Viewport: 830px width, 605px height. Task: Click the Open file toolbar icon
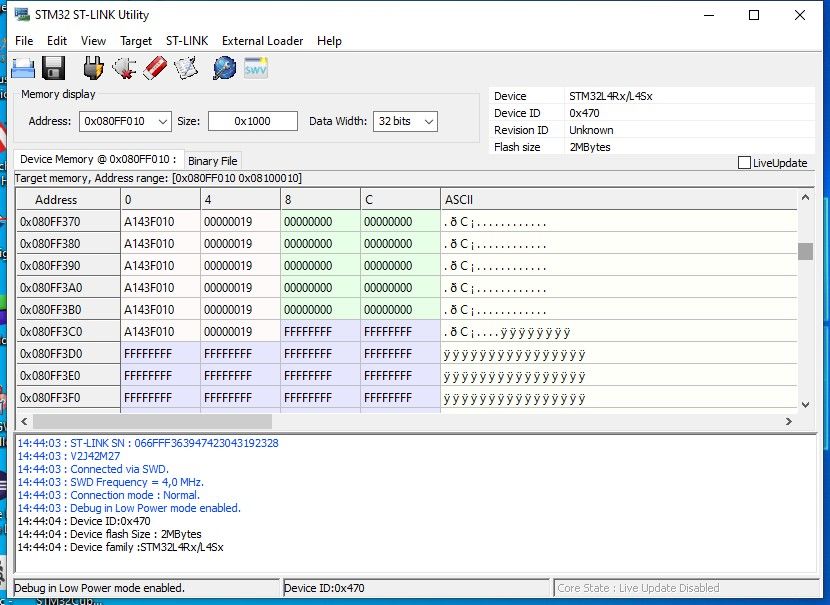[23, 68]
